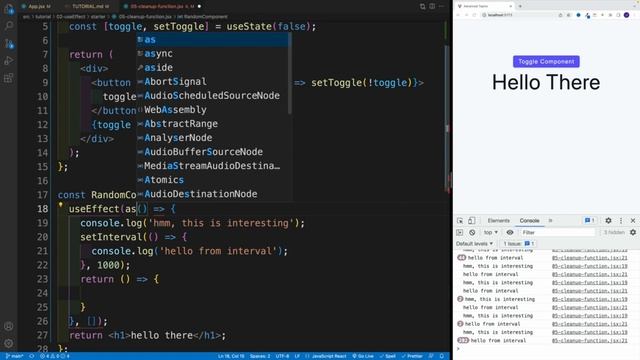Open the Extensions view

pos(9,78)
